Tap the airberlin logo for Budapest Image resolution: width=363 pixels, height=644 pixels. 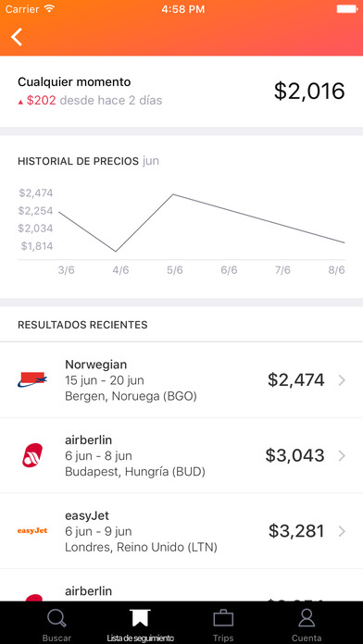(32, 455)
